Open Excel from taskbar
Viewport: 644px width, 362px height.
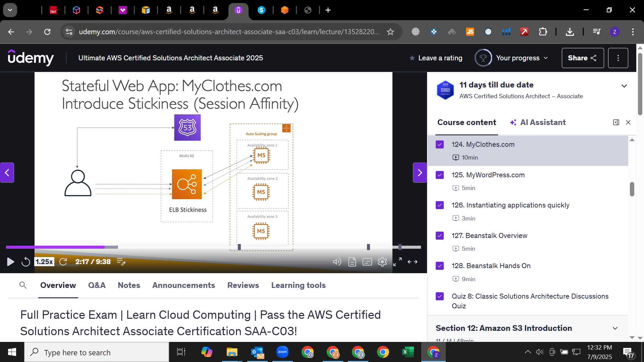(x=408, y=352)
